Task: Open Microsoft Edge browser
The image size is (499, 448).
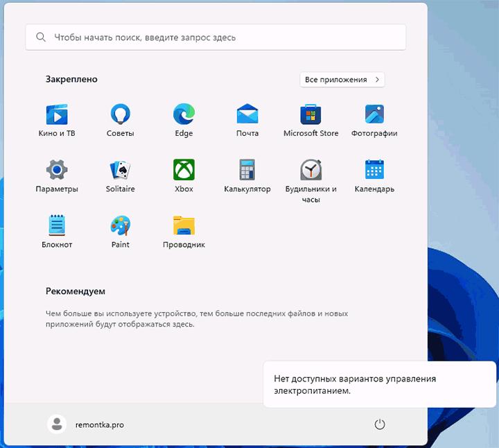Action: (184, 121)
